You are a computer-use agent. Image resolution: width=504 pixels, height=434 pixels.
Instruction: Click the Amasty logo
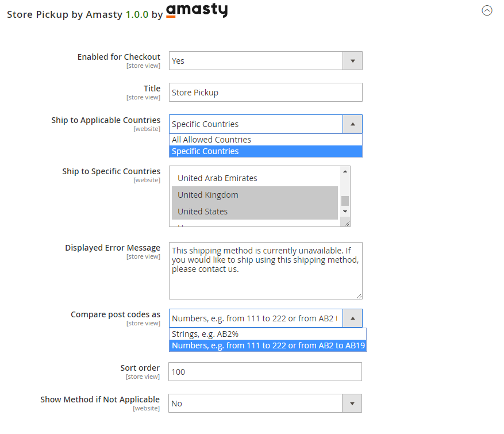[197, 11]
